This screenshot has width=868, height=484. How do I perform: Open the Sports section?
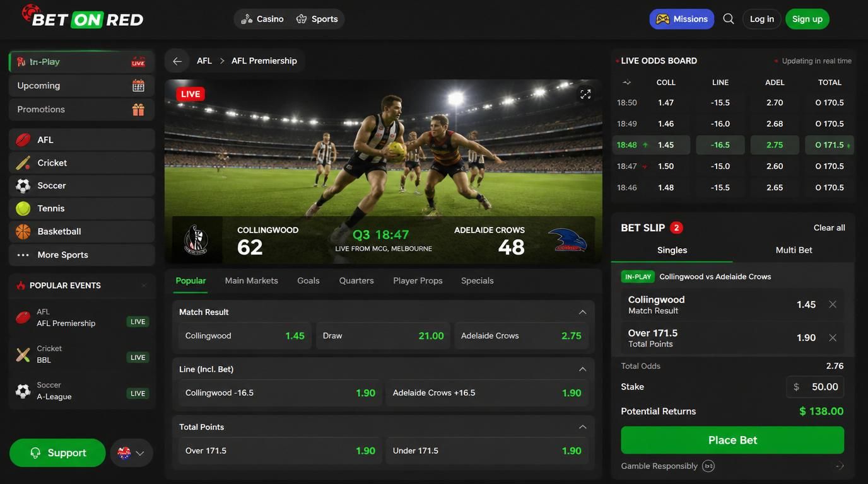tap(317, 19)
